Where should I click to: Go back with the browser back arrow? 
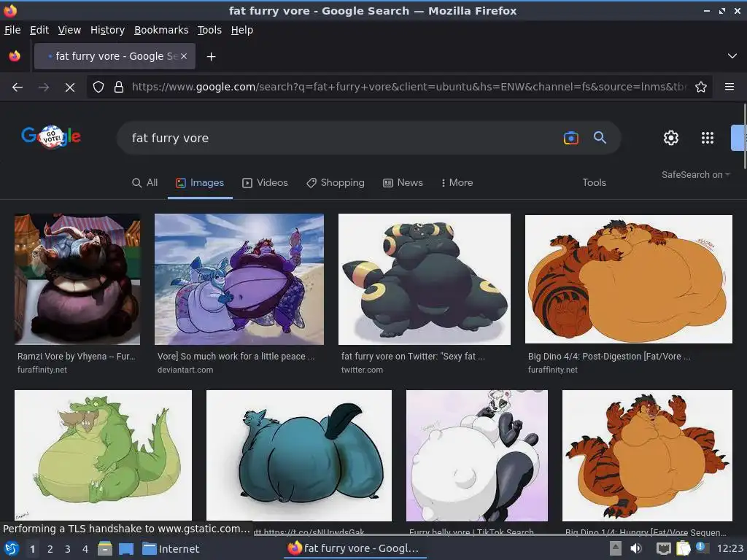point(18,87)
